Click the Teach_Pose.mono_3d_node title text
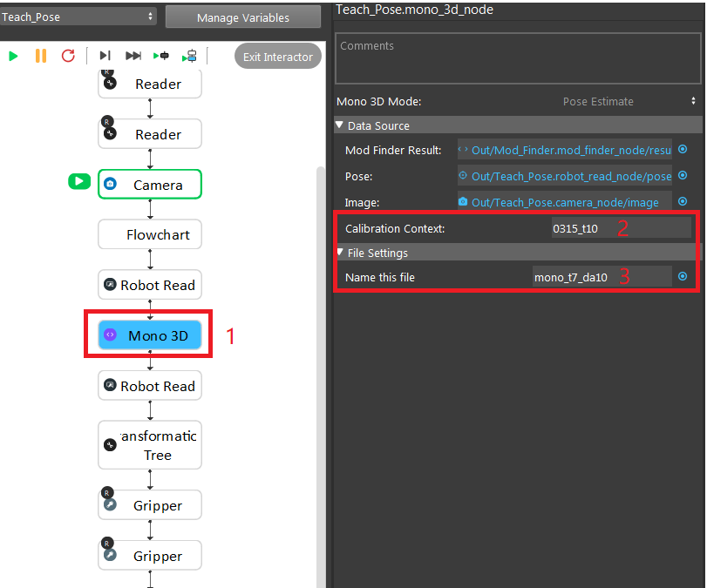This screenshot has height=588, width=707. (x=414, y=10)
